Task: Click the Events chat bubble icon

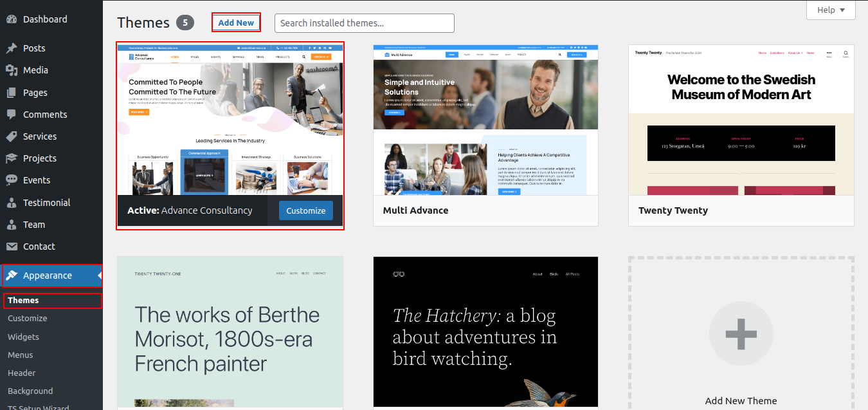Action: point(12,180)
